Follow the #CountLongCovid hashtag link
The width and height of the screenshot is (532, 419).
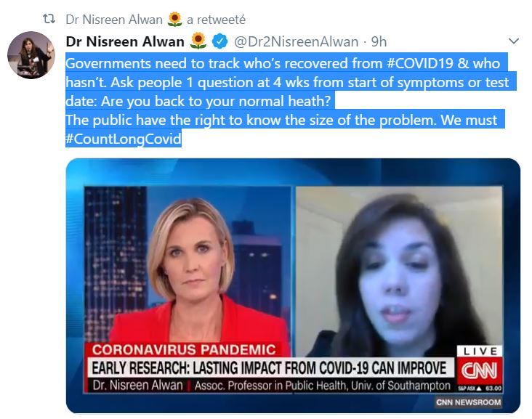click(124, 139)
